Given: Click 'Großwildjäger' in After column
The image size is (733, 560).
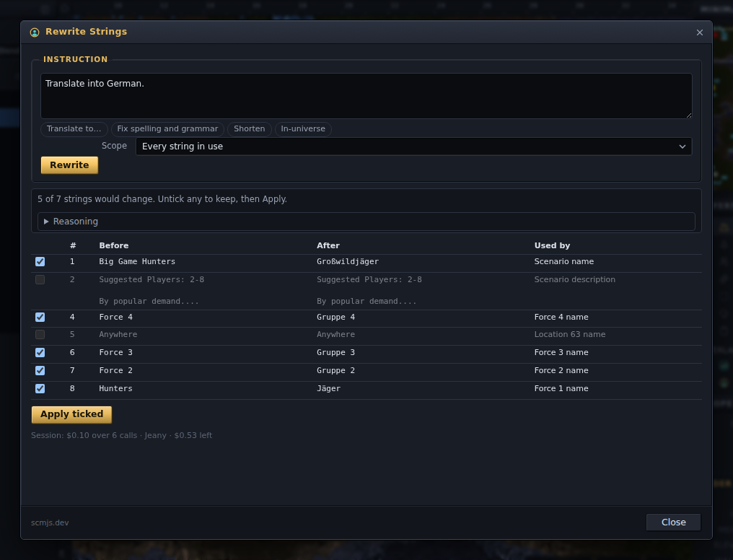Looking at the screenshot, I should [347, 261].
